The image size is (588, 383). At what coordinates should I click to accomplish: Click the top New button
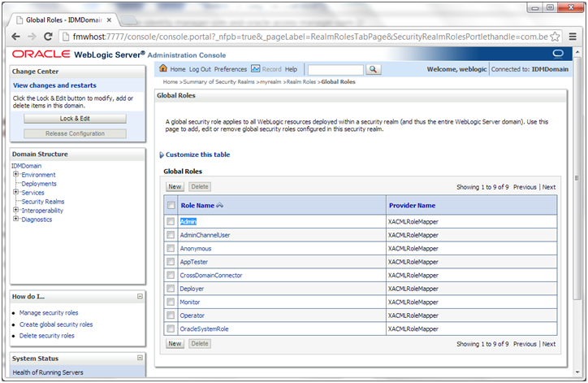(175, 186)
